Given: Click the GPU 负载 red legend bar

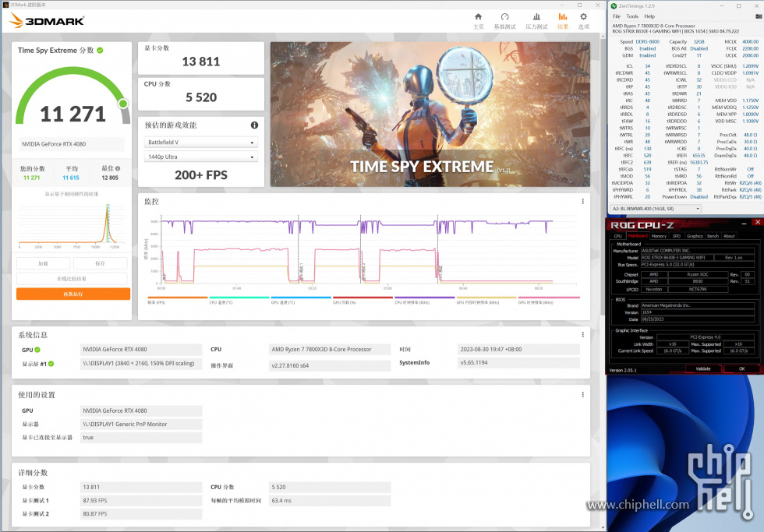Looking at the screenshot, I should [x=363, y=298].
